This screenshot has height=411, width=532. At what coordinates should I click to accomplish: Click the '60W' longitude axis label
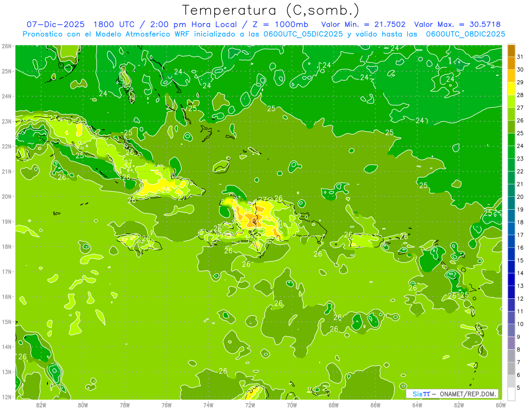[501, 405]
